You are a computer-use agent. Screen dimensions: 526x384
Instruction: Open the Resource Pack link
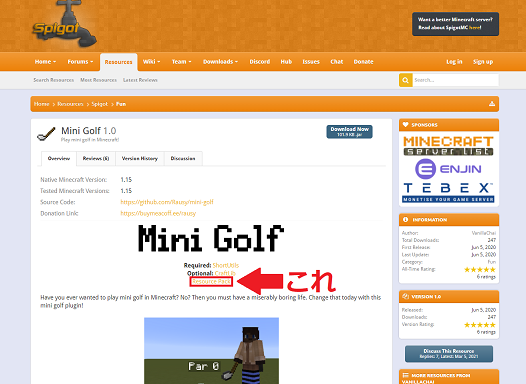pos(211,281)
